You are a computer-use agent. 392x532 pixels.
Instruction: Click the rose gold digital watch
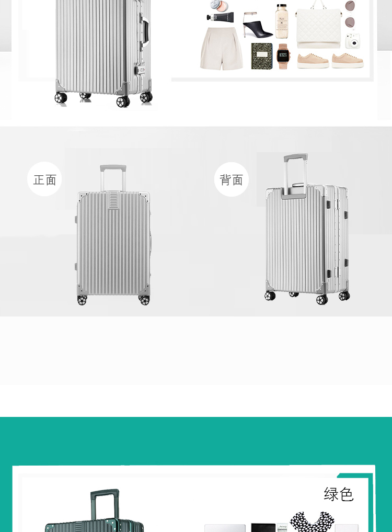pos(283,56)
